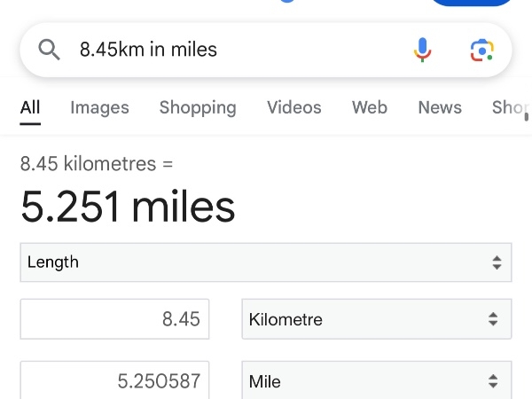Expand the Length measurement type dropdown
The height and width of the screenshot is (399, 532).
coord(266,262)
